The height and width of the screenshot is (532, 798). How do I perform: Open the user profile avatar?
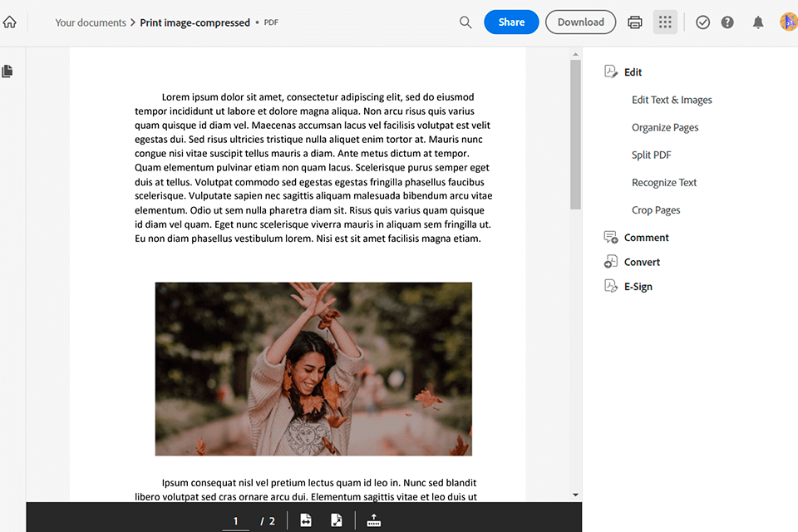coord(788,22)
